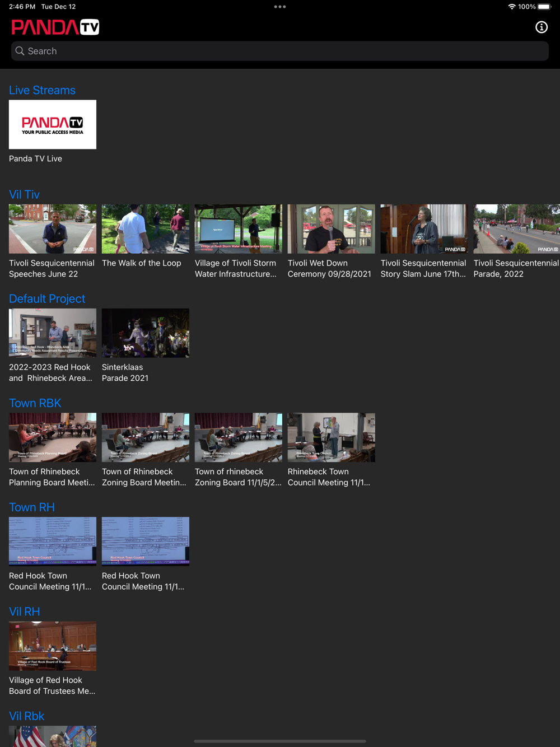Tap the battery status icon

coord(544,7)
